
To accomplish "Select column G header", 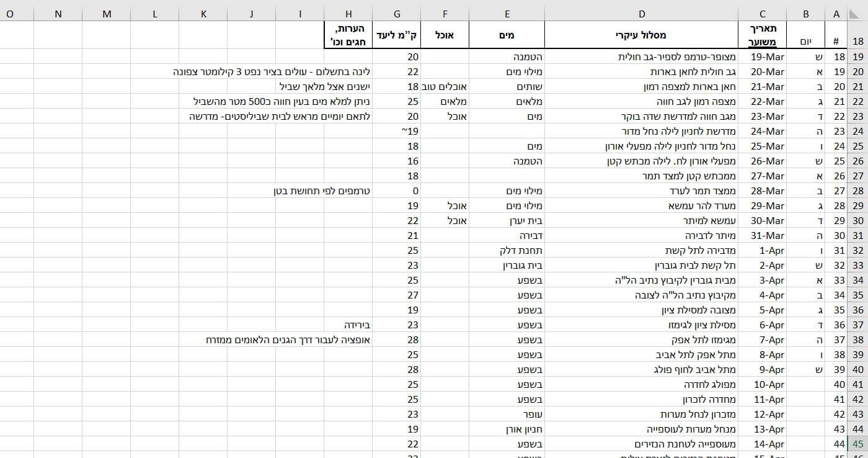I will tap(396, 14).
